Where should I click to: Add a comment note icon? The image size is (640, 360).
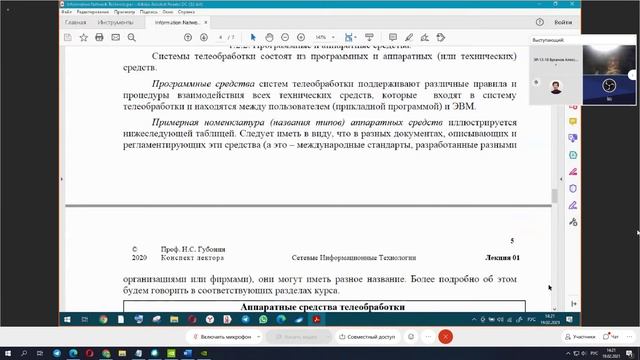(x=393, y=38)
